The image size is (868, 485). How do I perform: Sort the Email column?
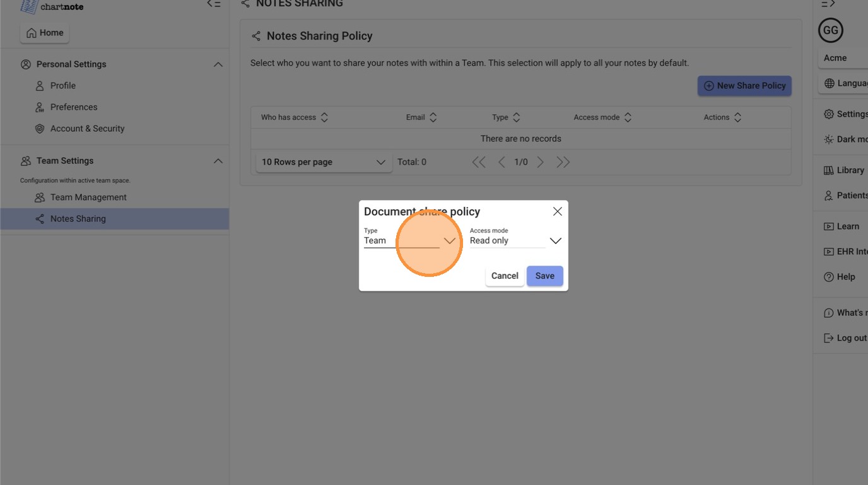[x=433, y=117]
